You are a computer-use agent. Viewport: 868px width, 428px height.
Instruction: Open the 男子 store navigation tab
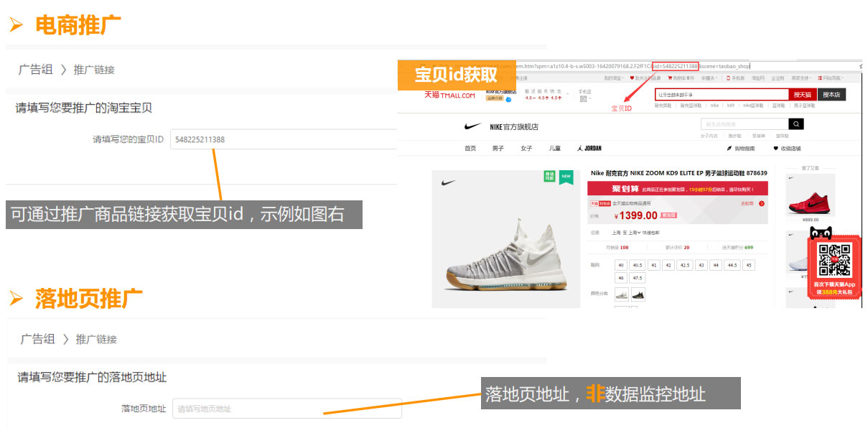point(498,149)
